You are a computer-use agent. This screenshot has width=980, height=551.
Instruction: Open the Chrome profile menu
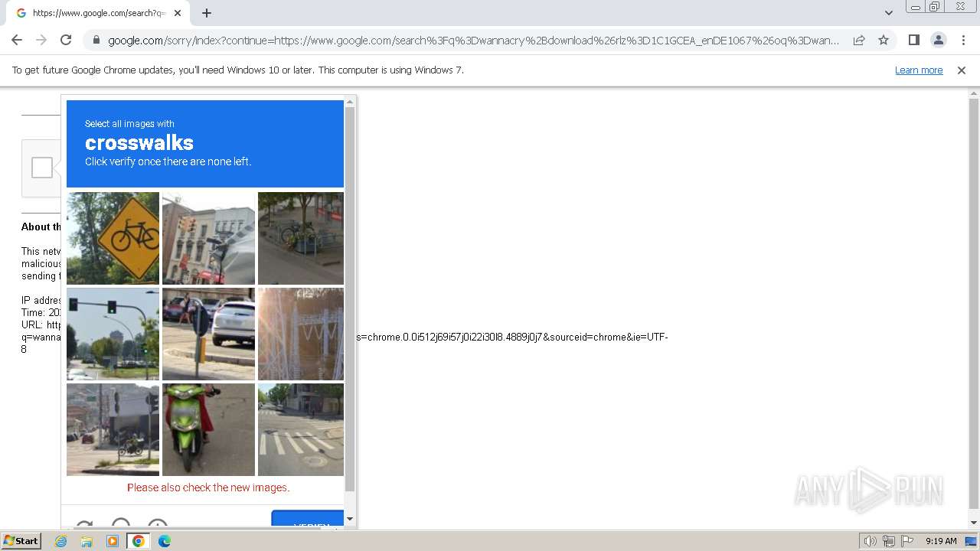[938, 40]
